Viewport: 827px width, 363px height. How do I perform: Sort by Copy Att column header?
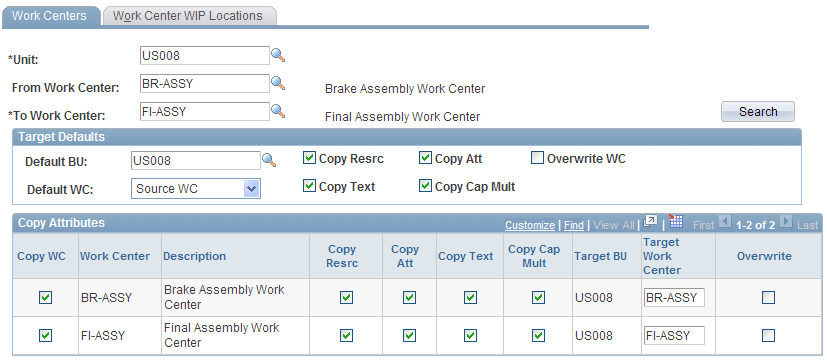[405, 256]
